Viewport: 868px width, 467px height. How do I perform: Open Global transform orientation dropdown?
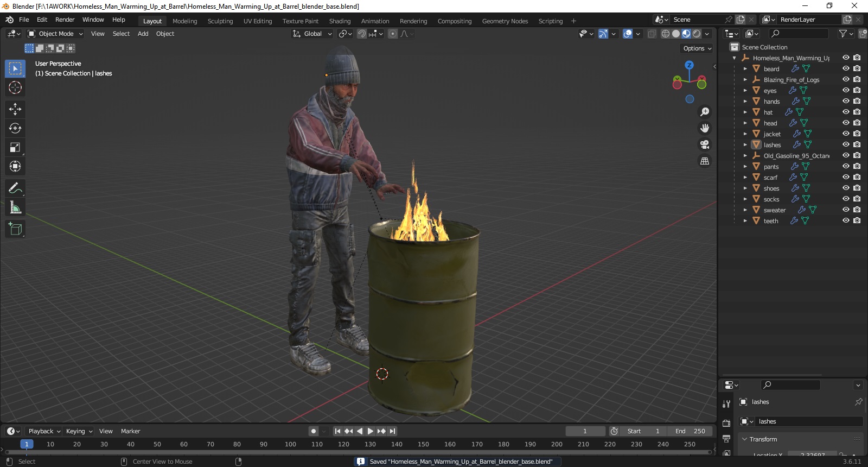(312, 34)
